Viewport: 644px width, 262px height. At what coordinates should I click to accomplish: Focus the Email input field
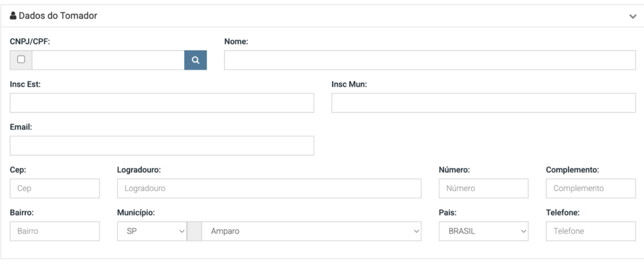pyautogui.click(x=162, y=146)
